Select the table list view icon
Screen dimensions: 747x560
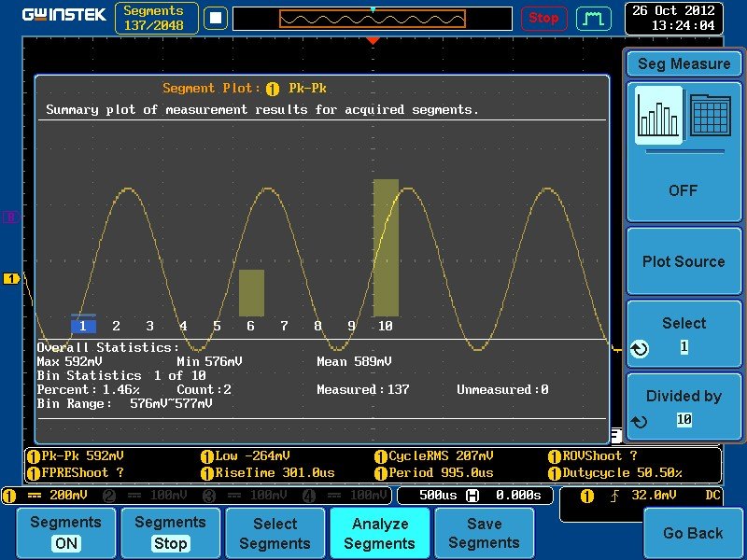coord(710,115)
